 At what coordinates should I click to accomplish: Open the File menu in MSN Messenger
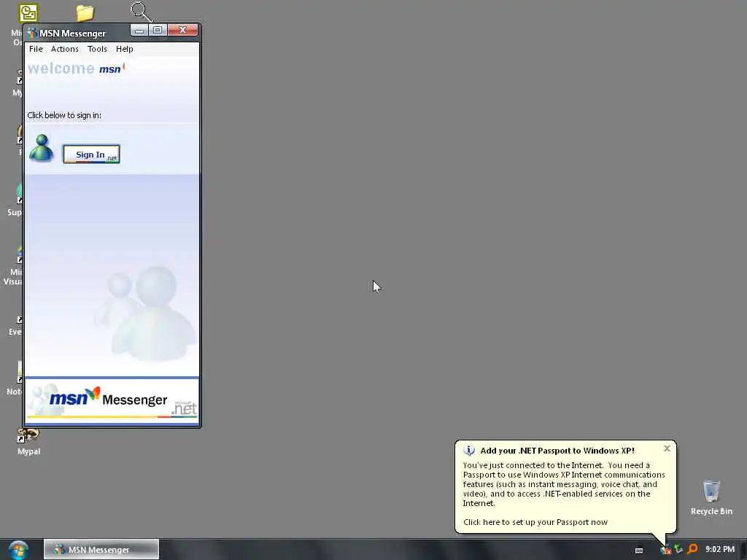36,49
